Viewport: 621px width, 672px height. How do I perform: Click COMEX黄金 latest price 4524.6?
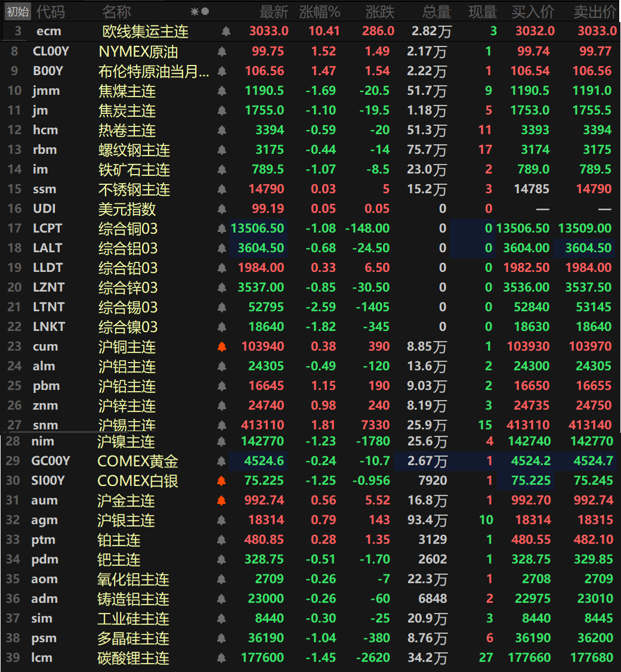(264, 461)
